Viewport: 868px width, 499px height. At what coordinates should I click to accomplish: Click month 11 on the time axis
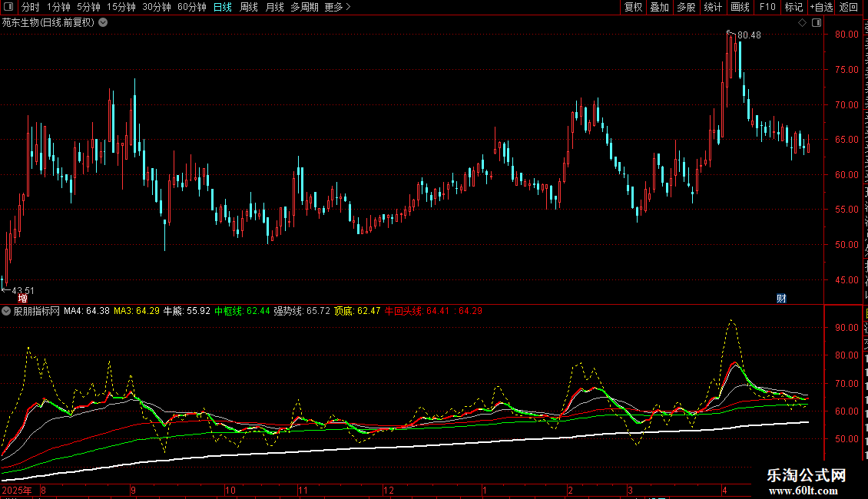click(303, 490)
